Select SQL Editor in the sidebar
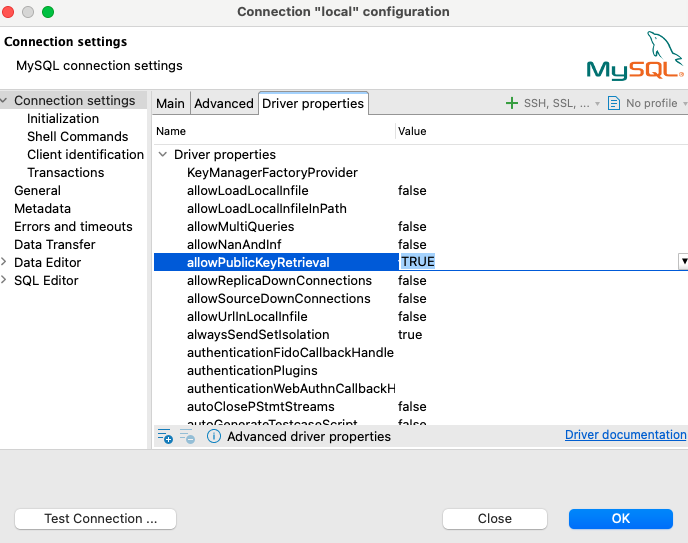The height and width of the screenshot is (543, 688). [x=46, y=280]
